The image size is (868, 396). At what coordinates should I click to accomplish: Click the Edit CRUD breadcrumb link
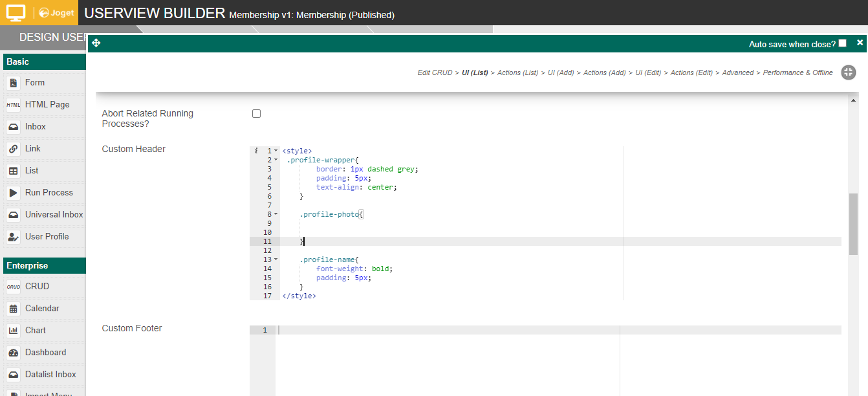[x=435, y=73]
